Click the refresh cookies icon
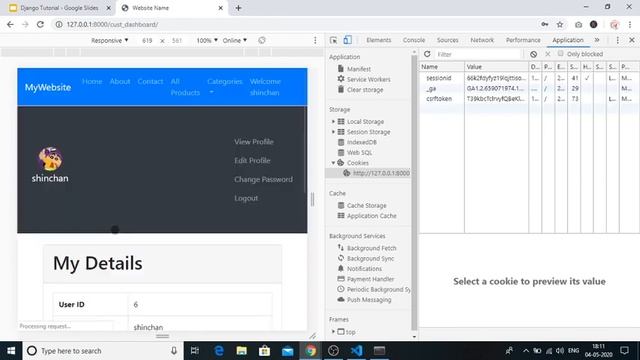Screen dimensions: 640x360 [x=427, y=54]
